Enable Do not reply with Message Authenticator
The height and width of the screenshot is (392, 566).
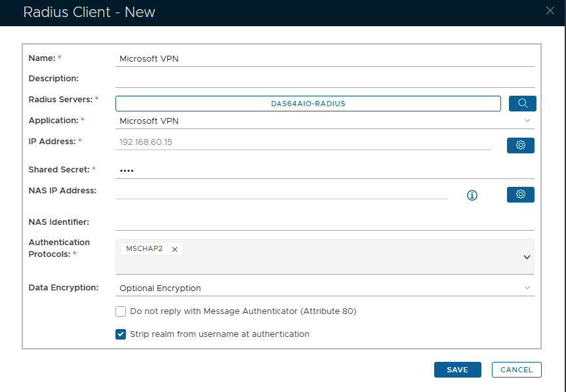(121, 311)
